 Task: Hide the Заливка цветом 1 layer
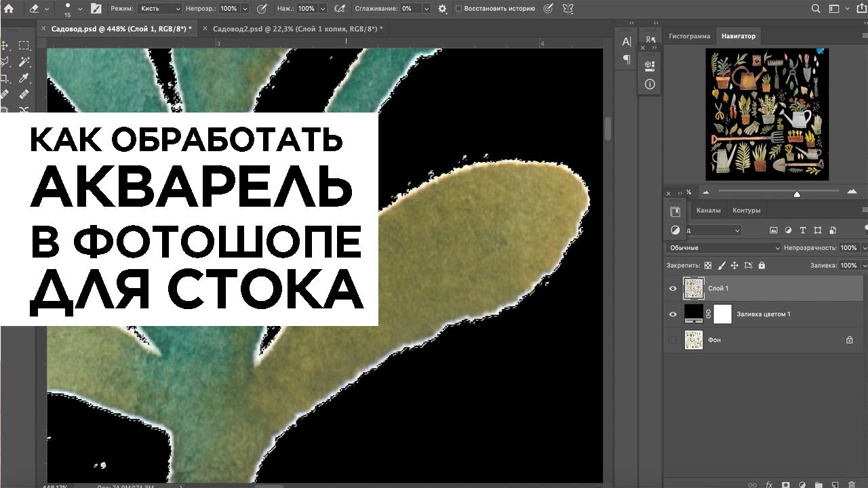click(673, 314)
